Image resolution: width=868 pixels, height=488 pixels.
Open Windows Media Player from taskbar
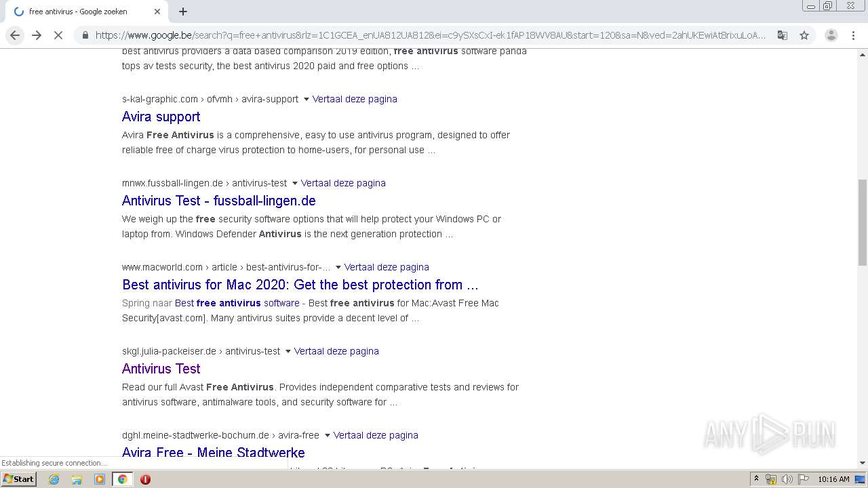click(x=100, y=479)
